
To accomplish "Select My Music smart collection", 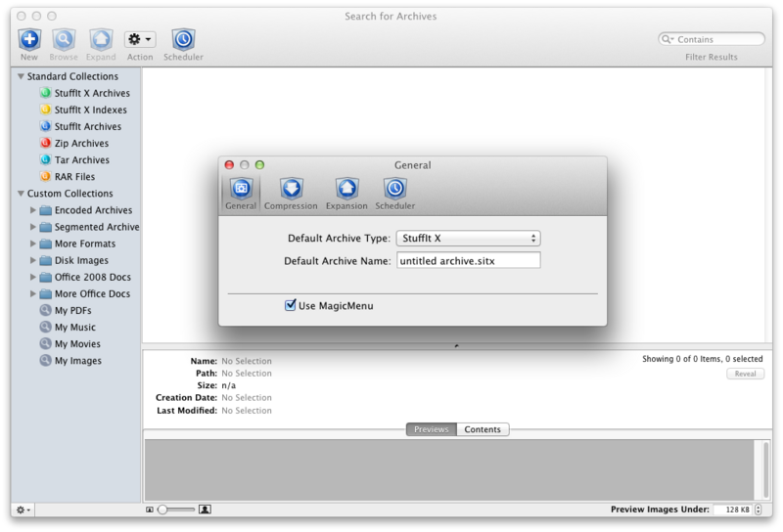I will (x=68, y=327).
